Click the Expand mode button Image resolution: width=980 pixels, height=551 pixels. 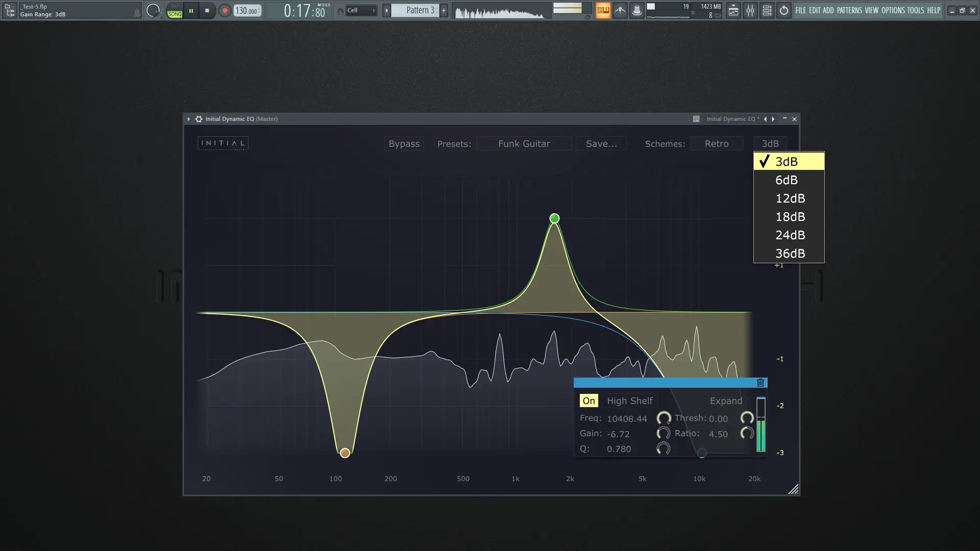point(726,401)
